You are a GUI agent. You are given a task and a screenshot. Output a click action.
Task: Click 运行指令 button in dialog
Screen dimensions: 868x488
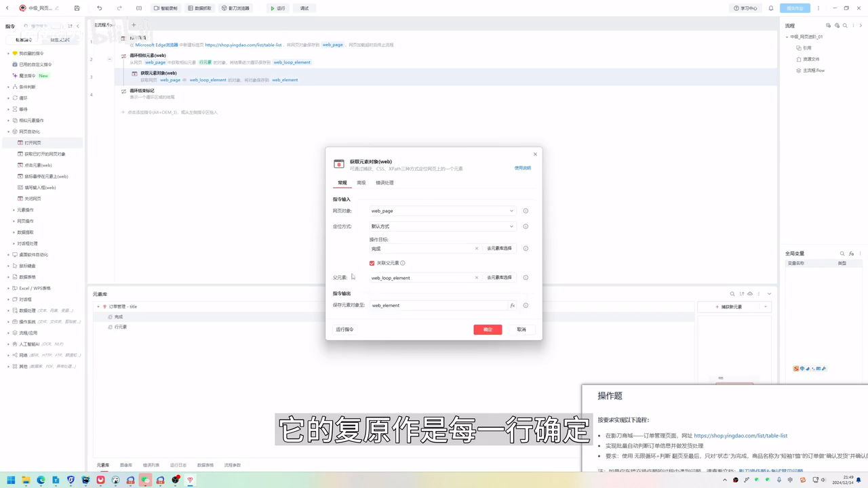[x=345, y=329]
